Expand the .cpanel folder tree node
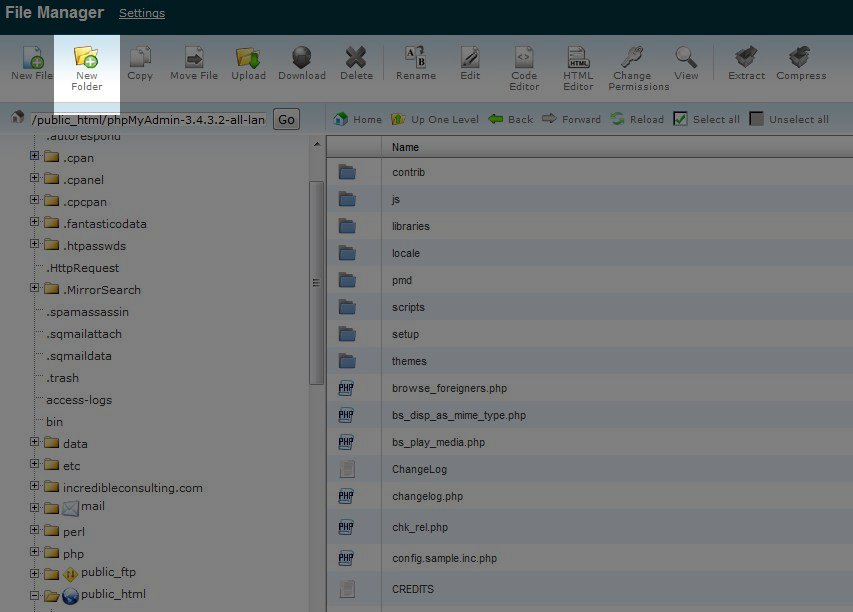The width and height of the screenshot is (853, 612). pos(35,179)
